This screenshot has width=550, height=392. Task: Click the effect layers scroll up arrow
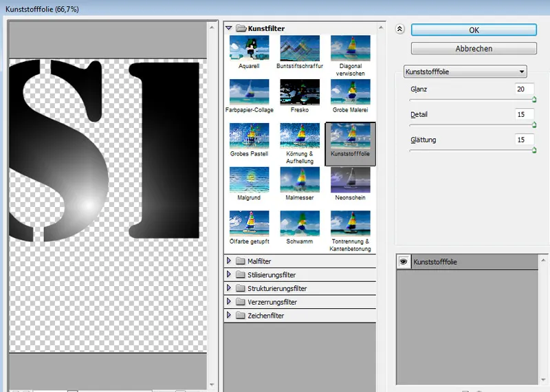coord(543,261)
